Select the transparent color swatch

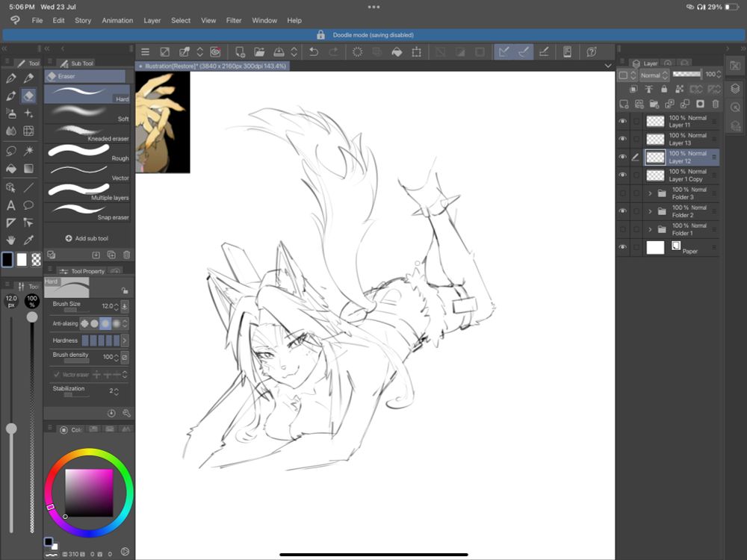coord(36,260)
